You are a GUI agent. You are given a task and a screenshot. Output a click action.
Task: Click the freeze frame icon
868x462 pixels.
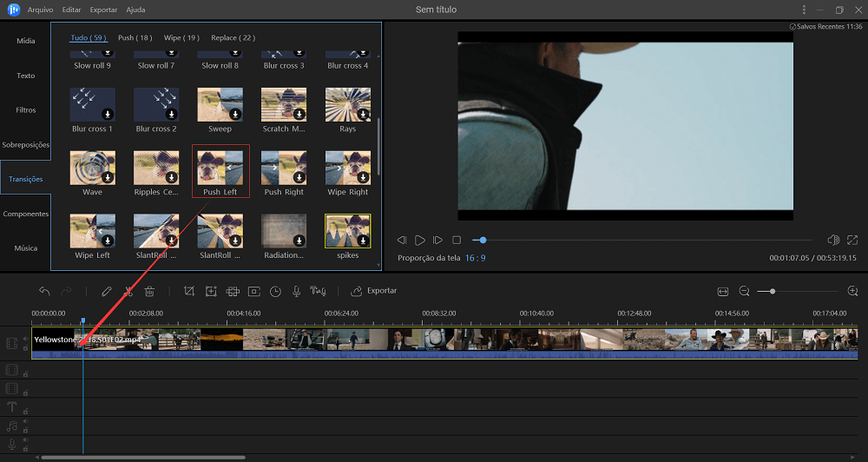254,291
